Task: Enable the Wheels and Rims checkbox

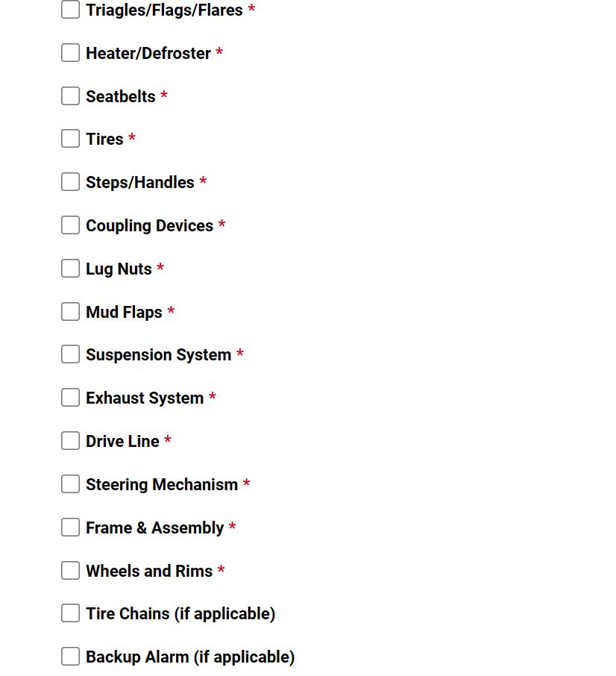Action: [x=70, y=570]
